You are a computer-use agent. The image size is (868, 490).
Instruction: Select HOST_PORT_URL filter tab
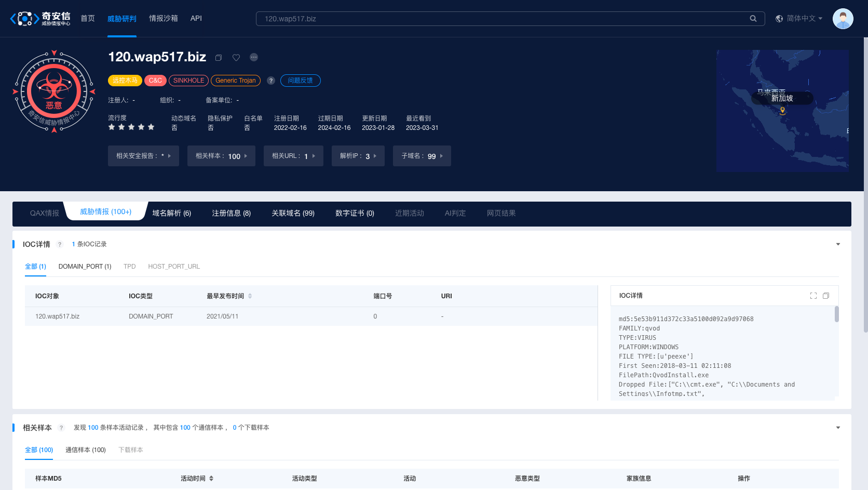[x=174, y=267]
